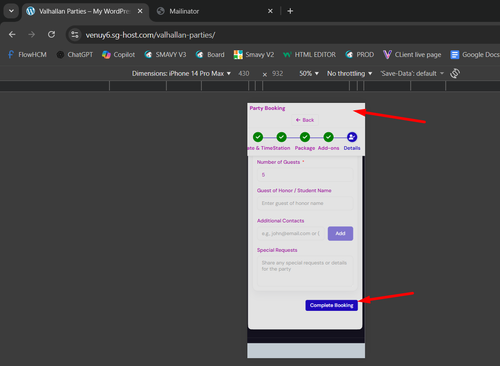Click the browser forward arrow
This screenshot has width=500, height=366.
click(x=32, y=34)
